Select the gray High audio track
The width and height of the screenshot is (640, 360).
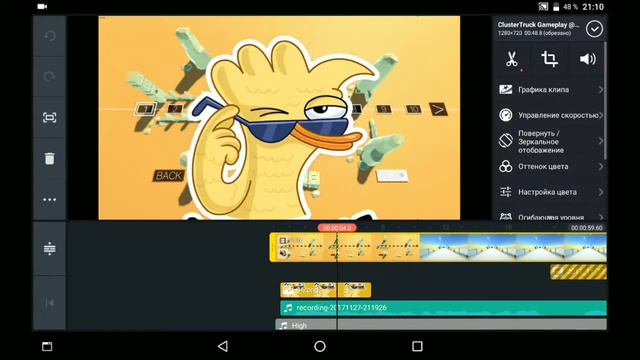tap(441, 325)
